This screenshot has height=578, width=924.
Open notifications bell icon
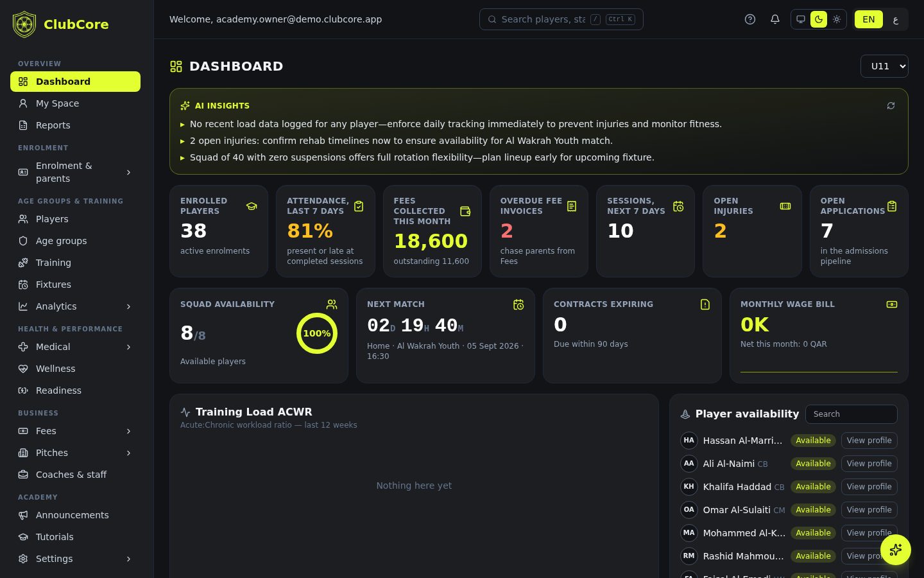coord(775,19)
